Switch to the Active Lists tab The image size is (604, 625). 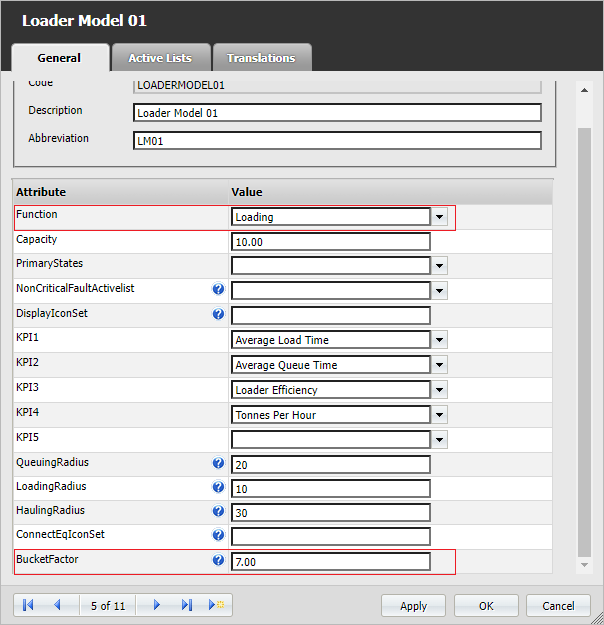(x=161, y=58)
